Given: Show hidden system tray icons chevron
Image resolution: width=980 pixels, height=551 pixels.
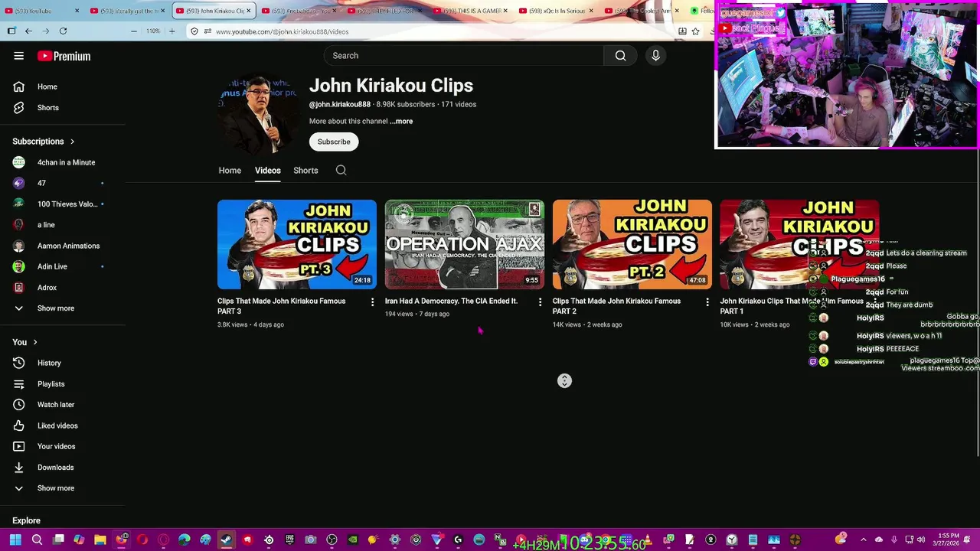Looking at the screenshot, I should [864, 540].
